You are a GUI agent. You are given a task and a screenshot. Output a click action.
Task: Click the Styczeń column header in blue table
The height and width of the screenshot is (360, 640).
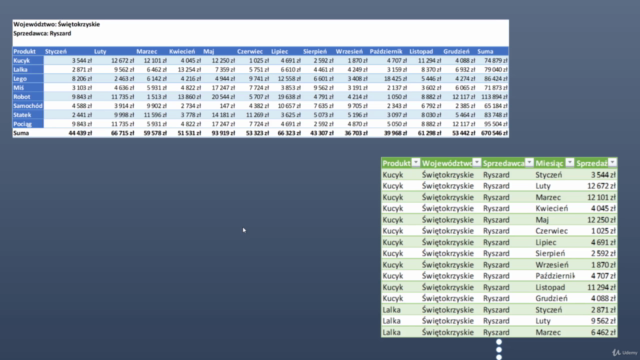point(56,51)
